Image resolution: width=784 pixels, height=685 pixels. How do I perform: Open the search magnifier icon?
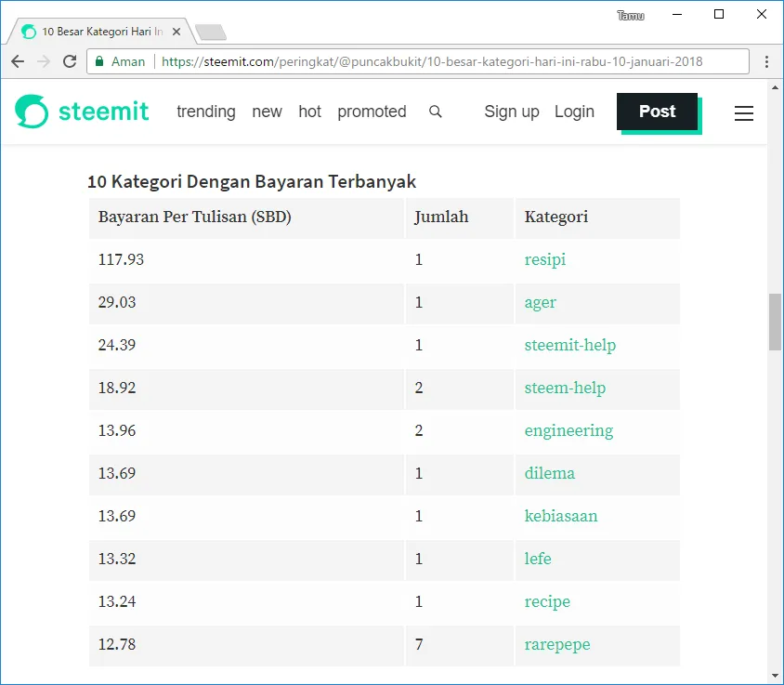436,112
